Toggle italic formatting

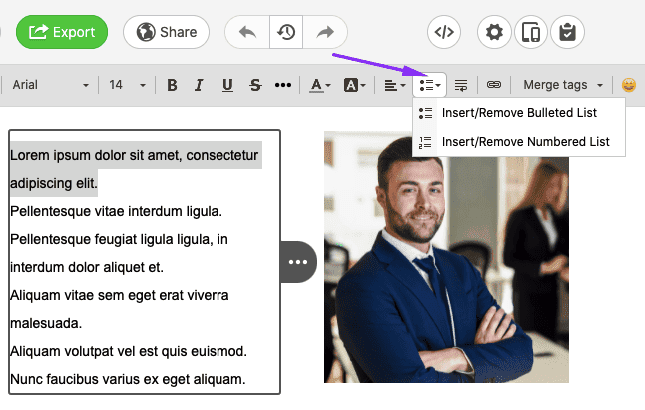pos(199,85)
